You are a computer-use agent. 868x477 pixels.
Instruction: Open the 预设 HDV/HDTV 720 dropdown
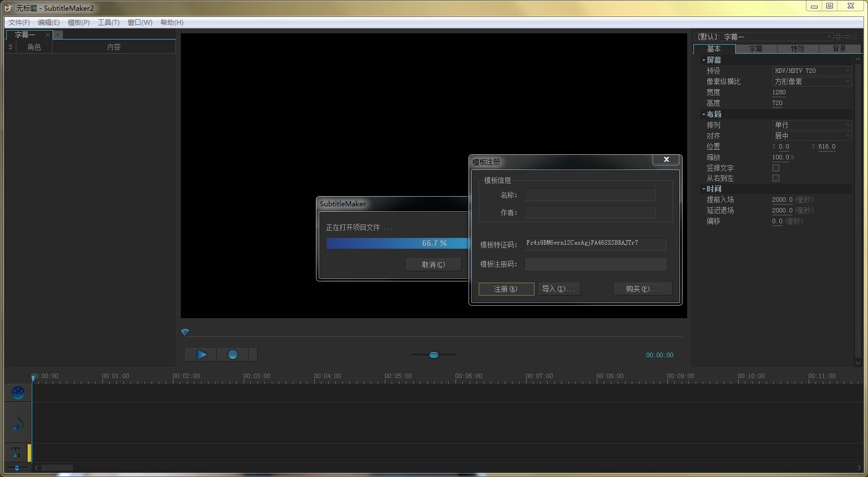(811, 71)
